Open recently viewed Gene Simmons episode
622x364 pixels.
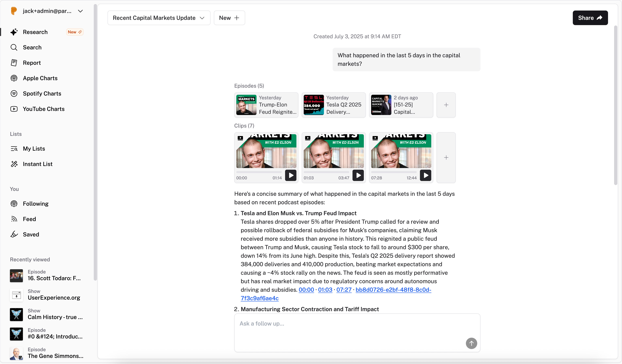pos(47,353)
